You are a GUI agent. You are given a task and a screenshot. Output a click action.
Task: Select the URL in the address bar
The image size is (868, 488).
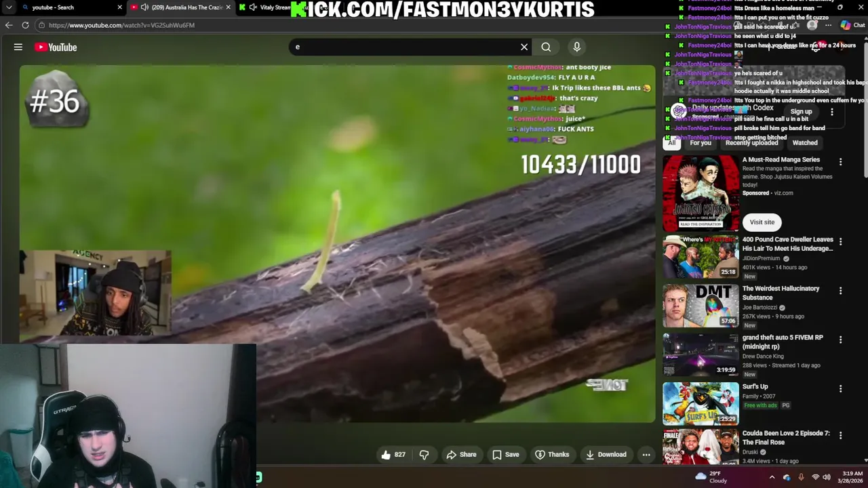coord(121,25)
